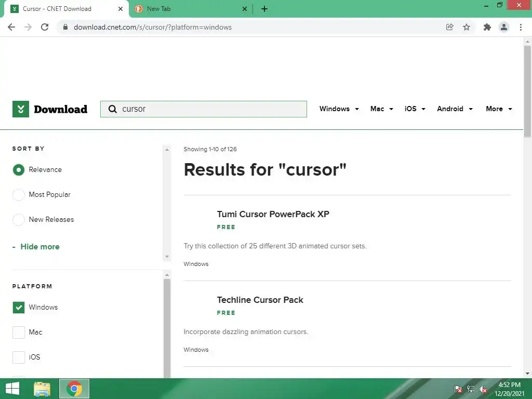Screen dimensions: 532x399
Task: Click the browser forward arrow
Action: [28, 27]
